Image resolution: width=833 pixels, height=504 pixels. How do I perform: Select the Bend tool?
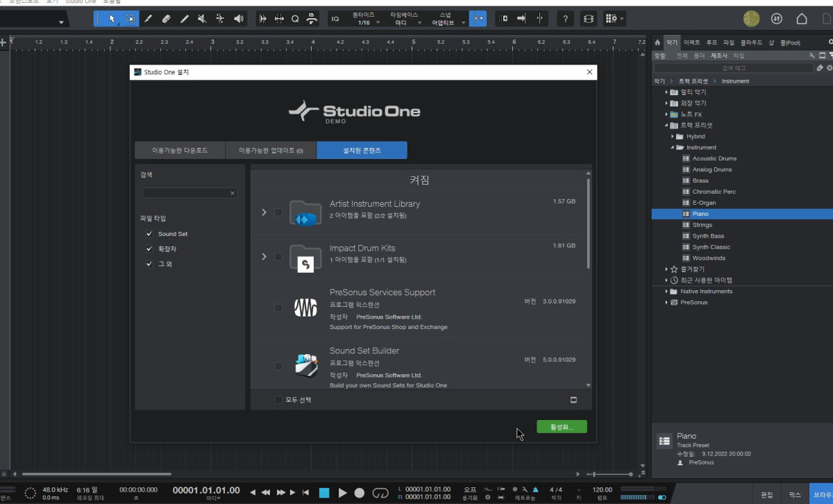pyautogui.click(x=220, y=19)
